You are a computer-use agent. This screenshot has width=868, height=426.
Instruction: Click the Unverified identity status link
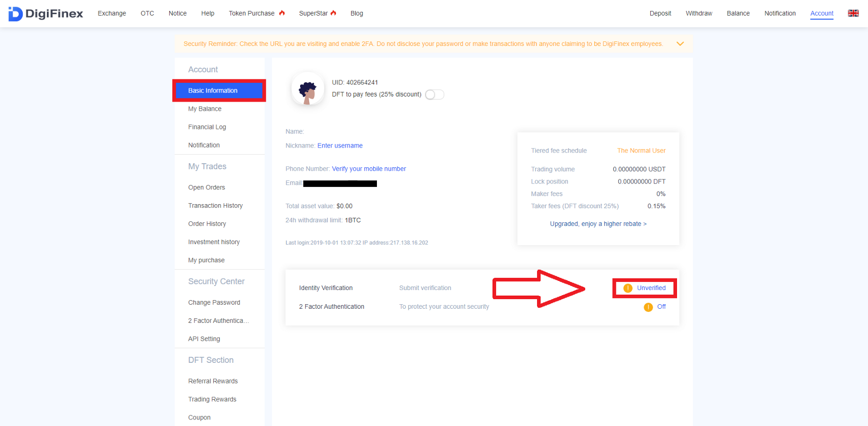click(x=651, y=288)
